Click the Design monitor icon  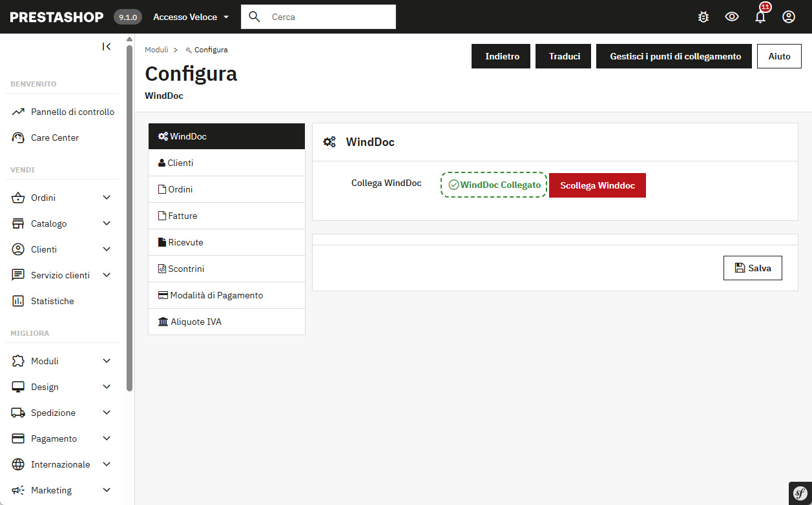coord(18,387)
